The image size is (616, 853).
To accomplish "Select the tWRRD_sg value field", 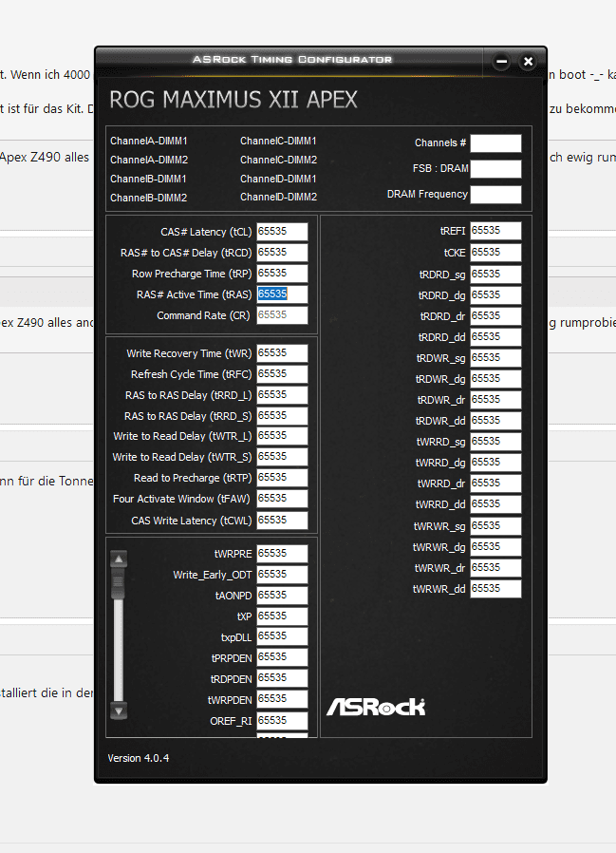I will [x=495, y=441].
